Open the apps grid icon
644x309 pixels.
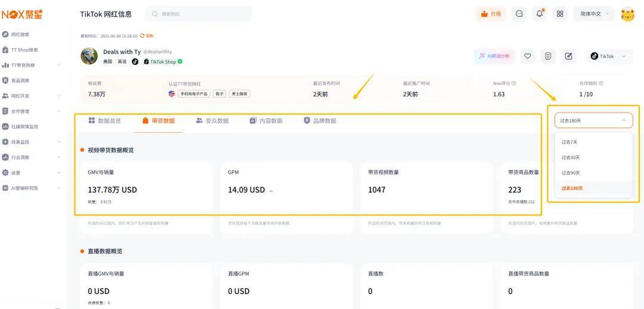pyautogui.click(x=560, y=14)
